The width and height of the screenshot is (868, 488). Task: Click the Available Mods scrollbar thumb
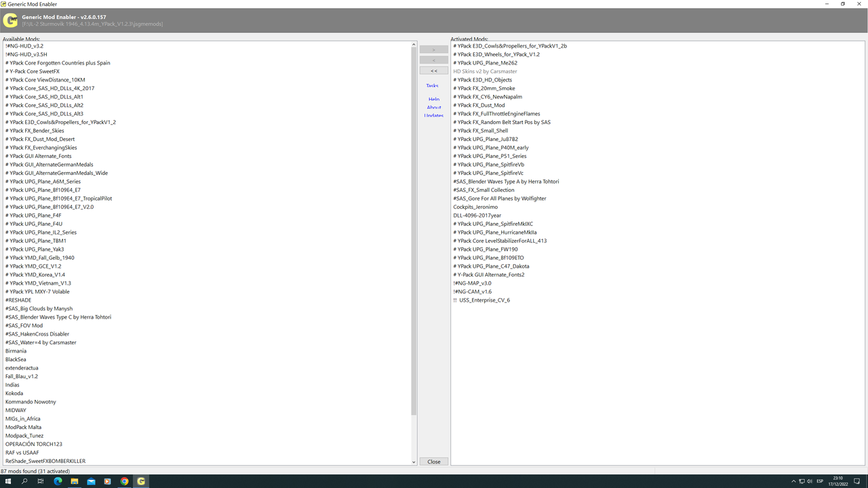[414, 232]
